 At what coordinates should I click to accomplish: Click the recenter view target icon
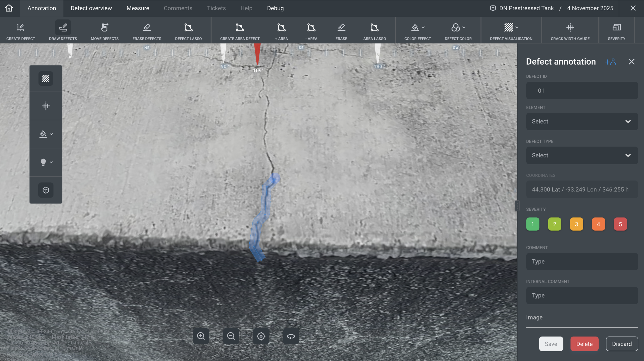point(261,336)
